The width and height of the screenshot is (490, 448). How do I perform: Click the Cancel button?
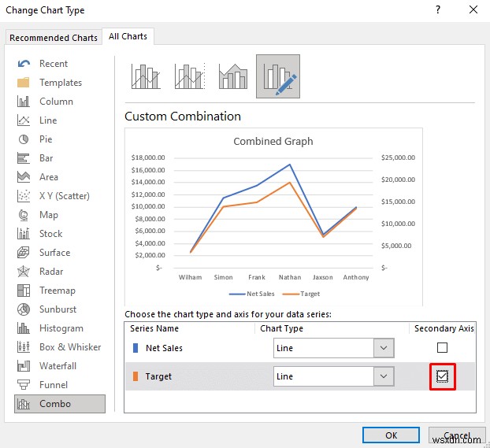tap(457, 435)
